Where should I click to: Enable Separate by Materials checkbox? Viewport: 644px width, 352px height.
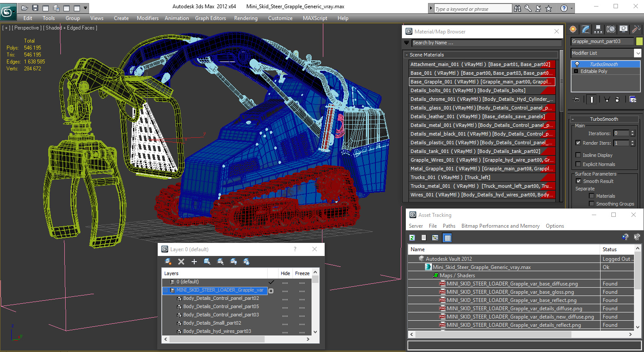591,196
